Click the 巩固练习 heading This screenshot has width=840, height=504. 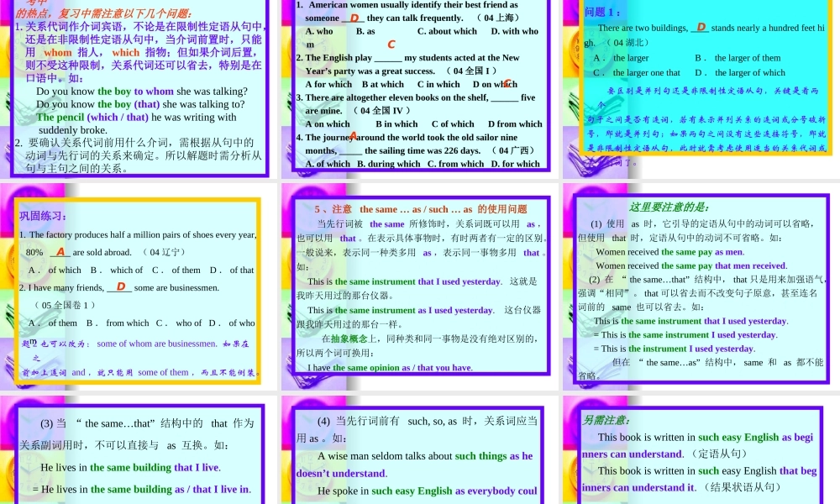(x=43, y=216)
